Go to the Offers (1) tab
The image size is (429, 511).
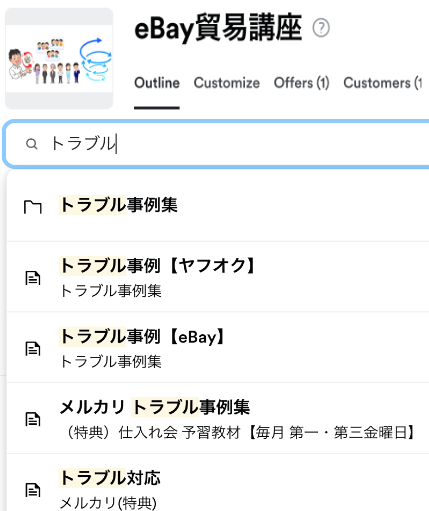(302, 83)
